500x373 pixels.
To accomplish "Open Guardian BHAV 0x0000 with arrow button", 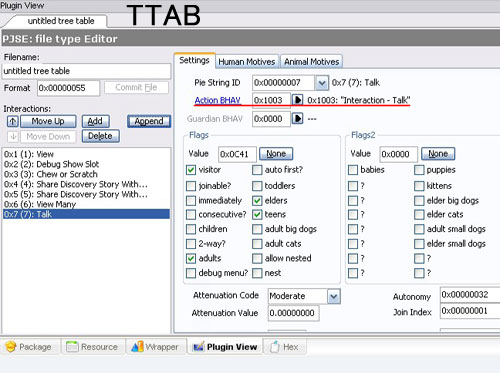I will pyautogui.click(x=297, y=118).
